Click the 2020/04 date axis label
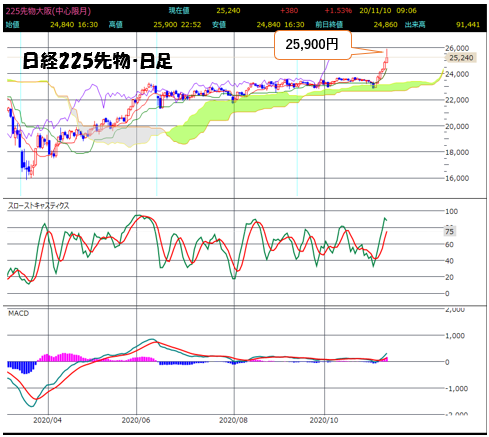The height and width of the screenshot is (437, 489). (x=48, y=420)
